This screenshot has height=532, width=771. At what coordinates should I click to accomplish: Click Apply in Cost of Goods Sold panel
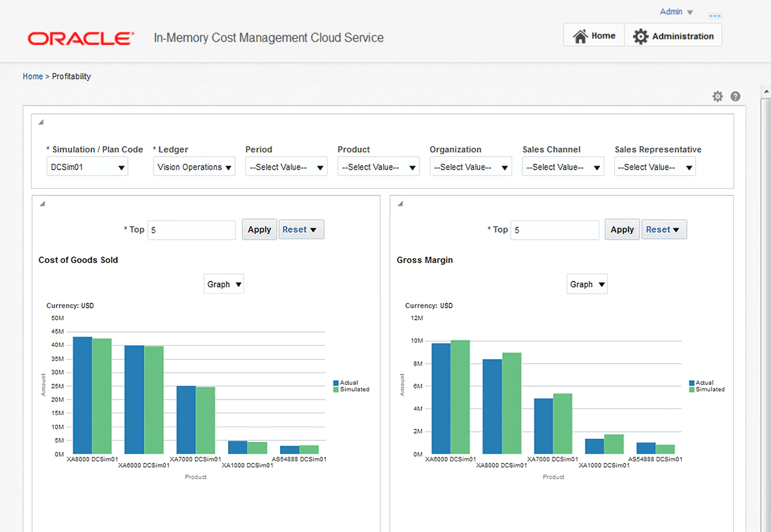(259, 229)
